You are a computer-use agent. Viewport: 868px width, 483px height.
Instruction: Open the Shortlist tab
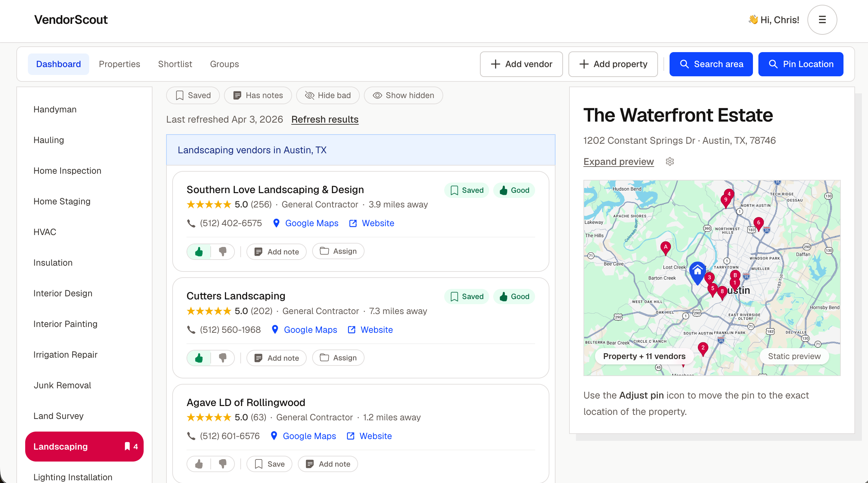click(x=175, y=64)
